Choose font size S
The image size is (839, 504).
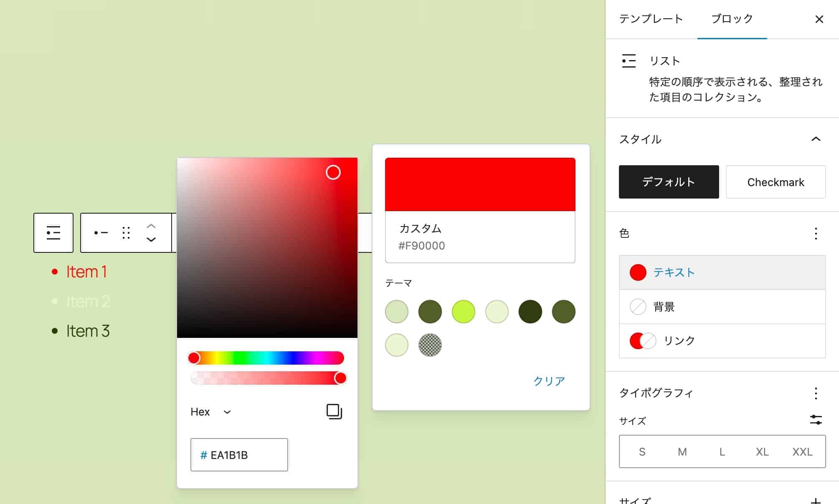coord(642,451)
